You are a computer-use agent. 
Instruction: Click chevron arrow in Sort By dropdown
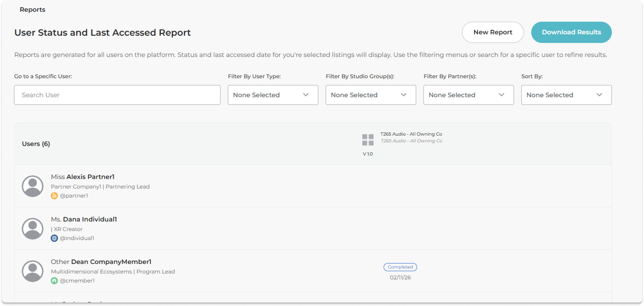click(x=599, y=95)
